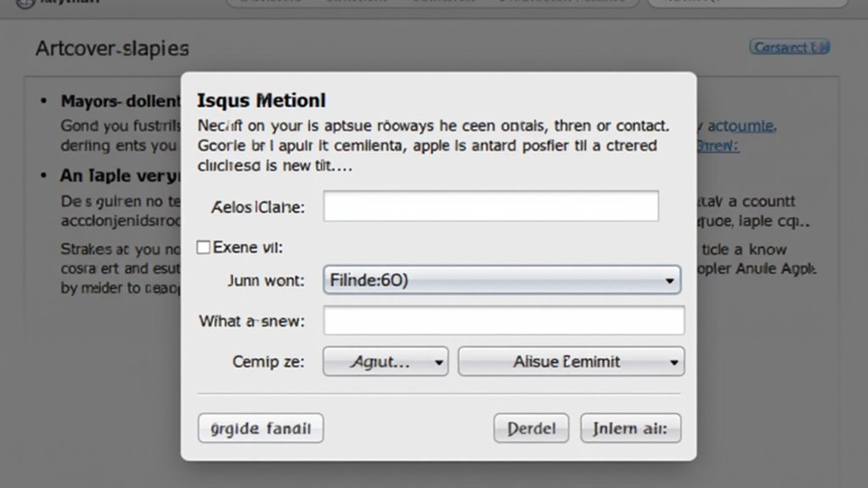Focus the Aelos iClane text field
The height and width of the screenshot is (488, 868).
[491, 206]
